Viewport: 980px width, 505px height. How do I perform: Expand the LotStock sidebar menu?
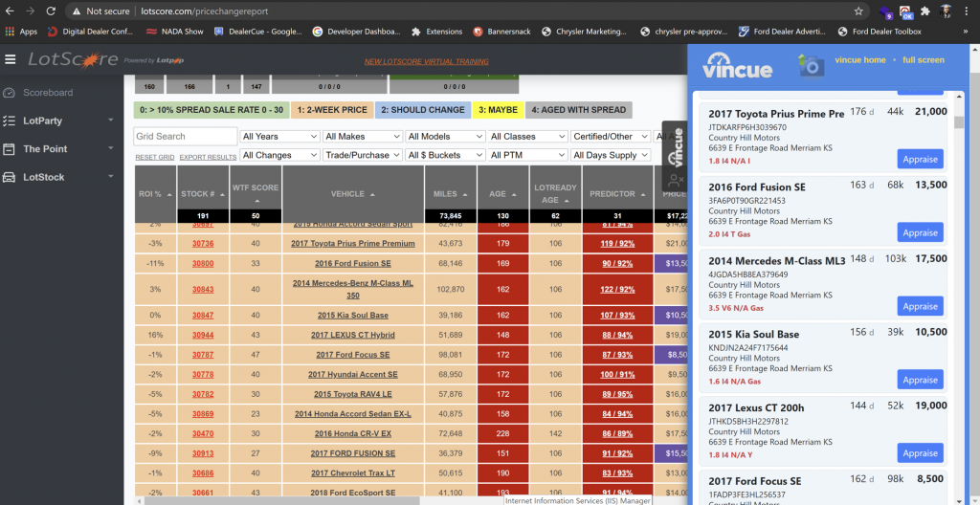[111, 177]
